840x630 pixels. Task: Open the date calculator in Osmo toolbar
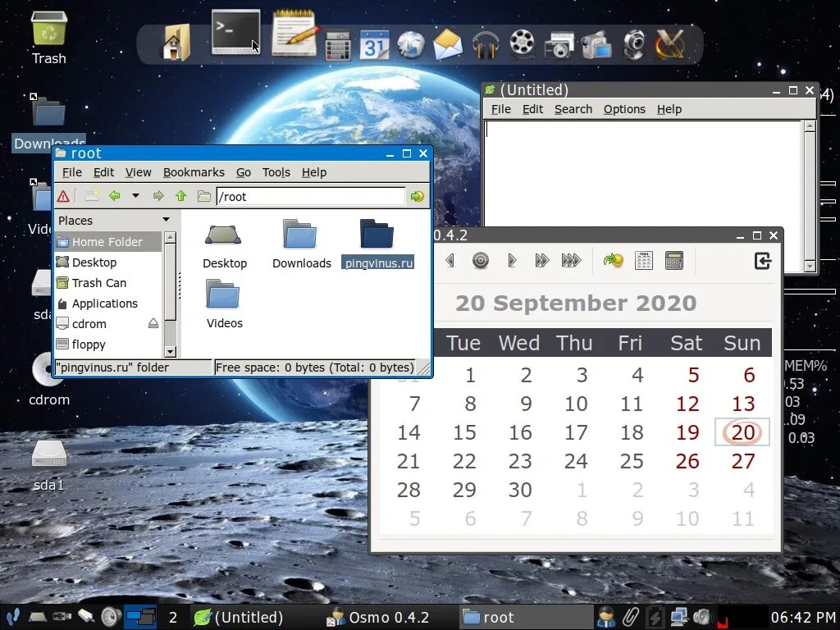click(x=674, y=261)
